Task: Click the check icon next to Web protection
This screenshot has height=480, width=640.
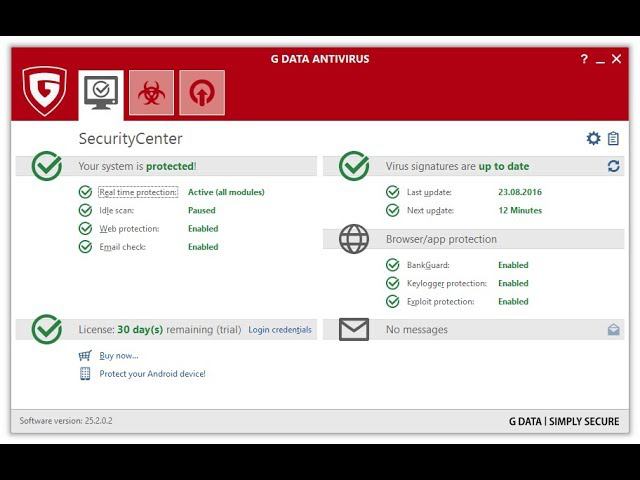Action: pos(85,229)
